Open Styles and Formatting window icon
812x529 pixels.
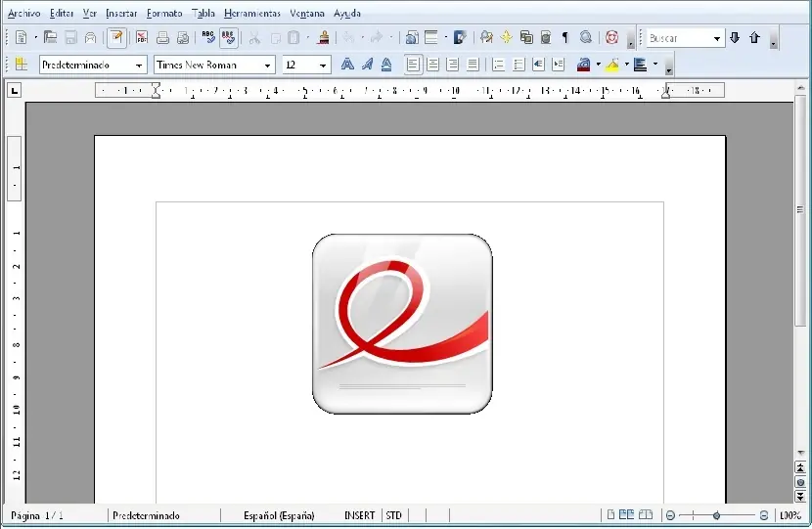pos(22,65)
